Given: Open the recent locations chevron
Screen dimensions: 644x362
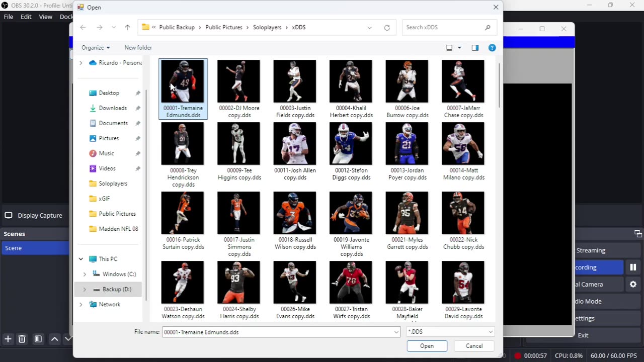Looking at the screenshot, I should pyautogui.click(x=114, y=28).
